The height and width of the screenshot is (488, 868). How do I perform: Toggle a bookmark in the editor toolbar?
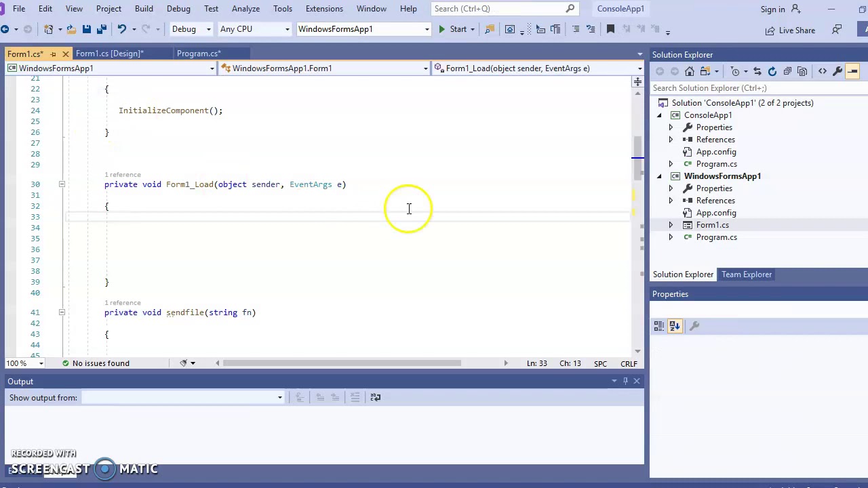(610, 29)
